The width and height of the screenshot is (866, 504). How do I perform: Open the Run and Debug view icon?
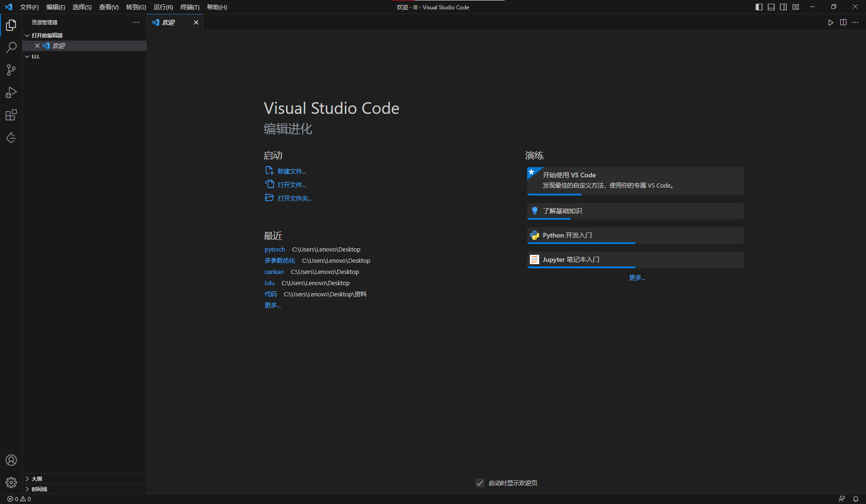(11, 92)
